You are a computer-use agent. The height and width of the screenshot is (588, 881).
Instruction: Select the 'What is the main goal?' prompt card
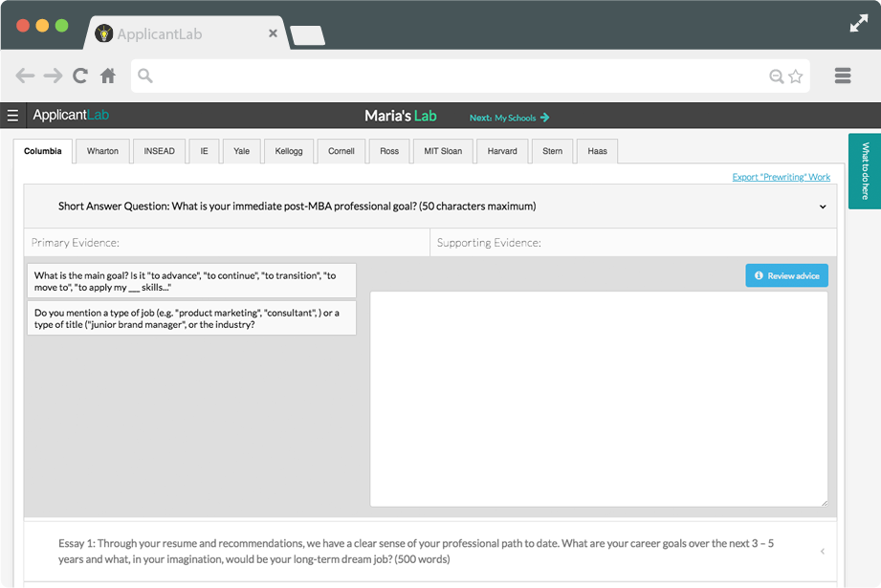[191, 281]
